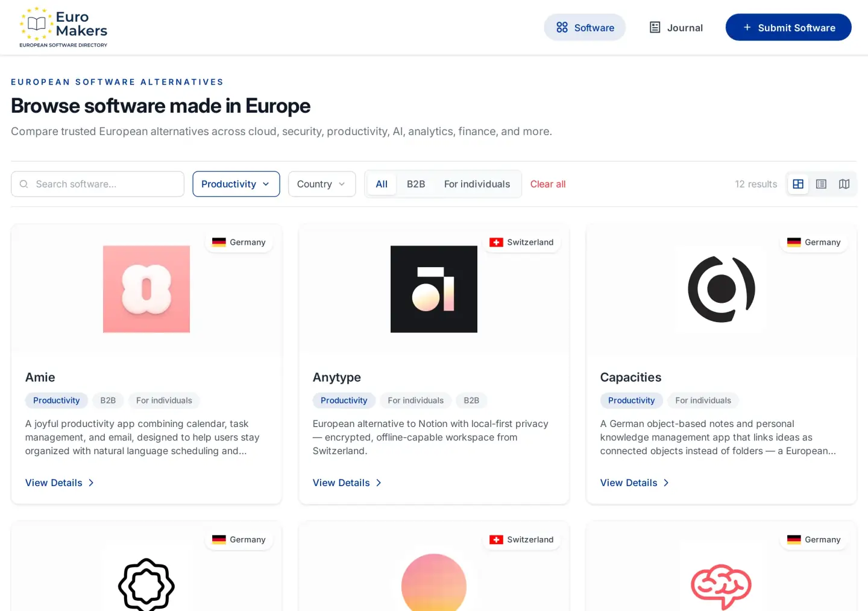The width and height of the screenshot is (868, 611).
Task: Click the 12 results count
Action: click(756, 184)
